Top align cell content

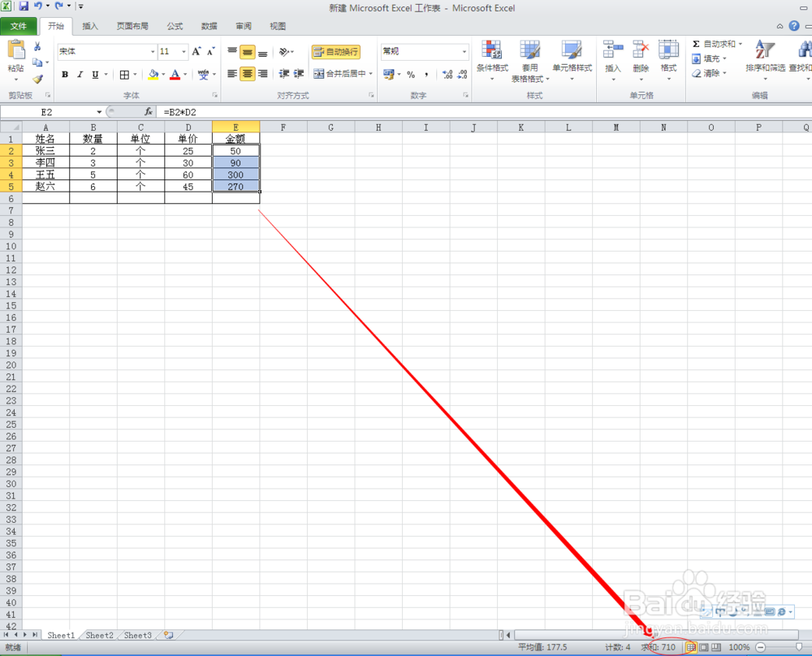232,51
